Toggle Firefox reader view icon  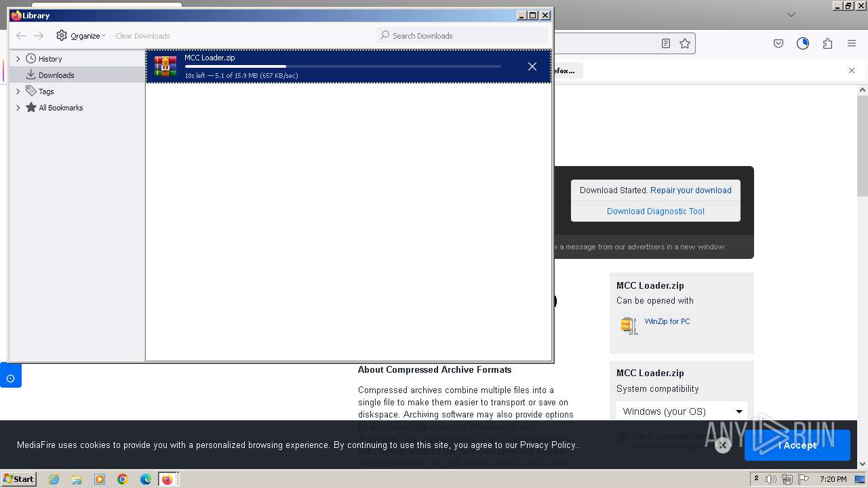coord(666,43)
